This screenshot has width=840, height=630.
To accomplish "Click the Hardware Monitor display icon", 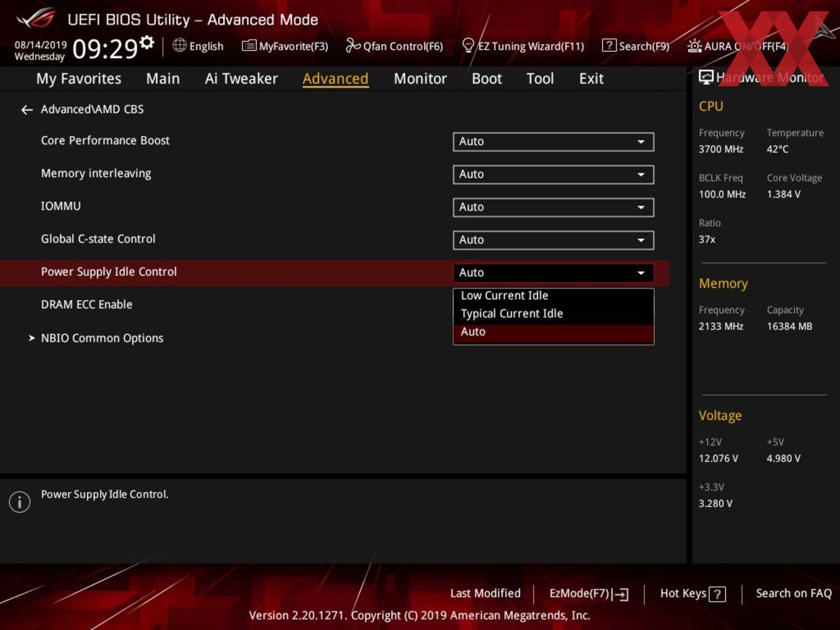I will tap(706, 77).
